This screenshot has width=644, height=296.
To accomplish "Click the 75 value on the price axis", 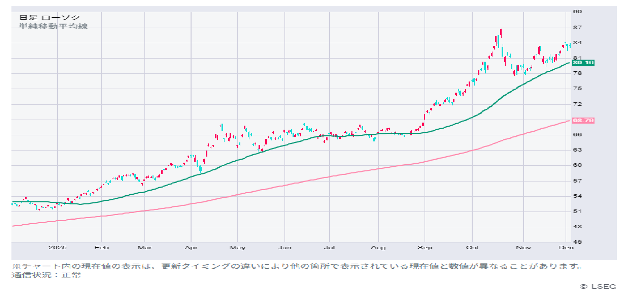I will pyautogui.click(x=577, y=88).
